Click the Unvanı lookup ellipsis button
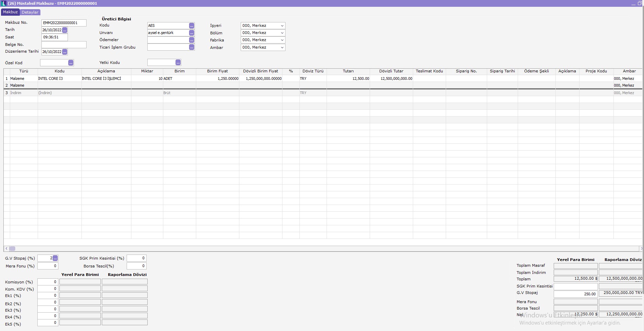This screenshot has height=331, width=644. [191, 33]
